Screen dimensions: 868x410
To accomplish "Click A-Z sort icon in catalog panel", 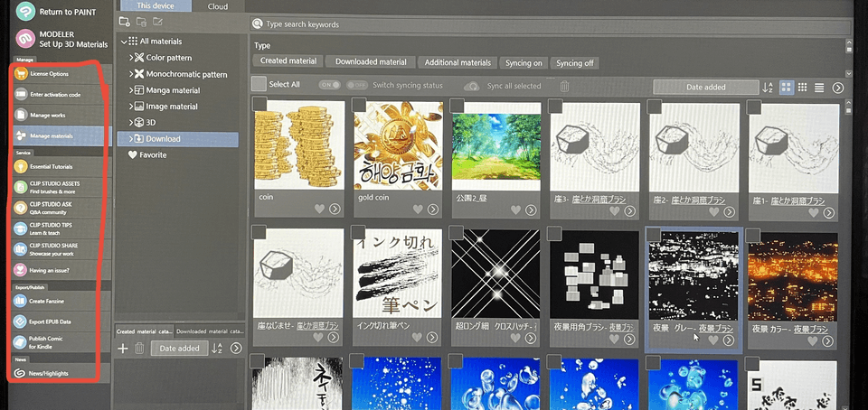I will pyautogui.click(x=217, y=348).
